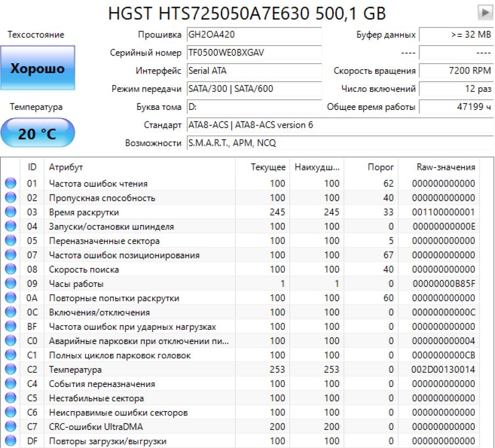
Task: Click the next disk arrow button
Action: 485,13
